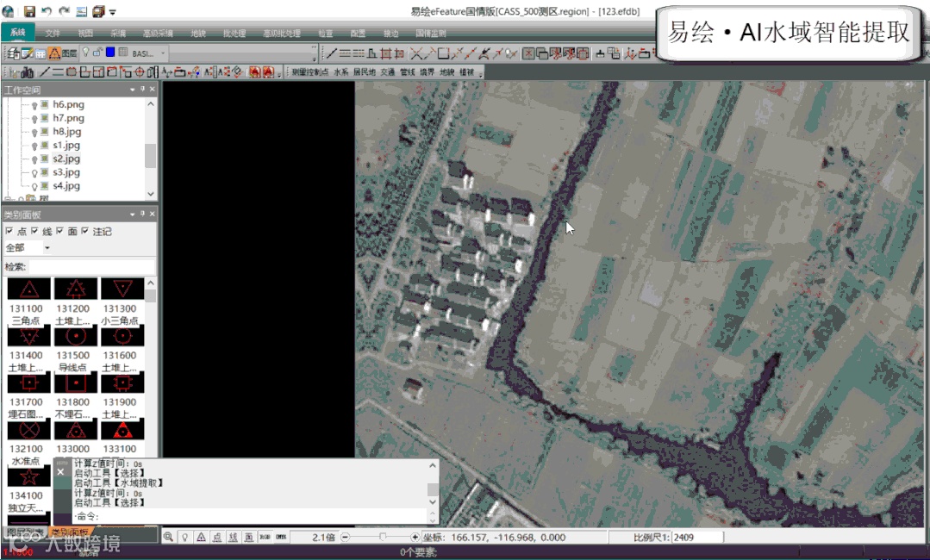Click the zoom out minus button
The width and height of the screenshot is (930, 560).
(345, 537)
